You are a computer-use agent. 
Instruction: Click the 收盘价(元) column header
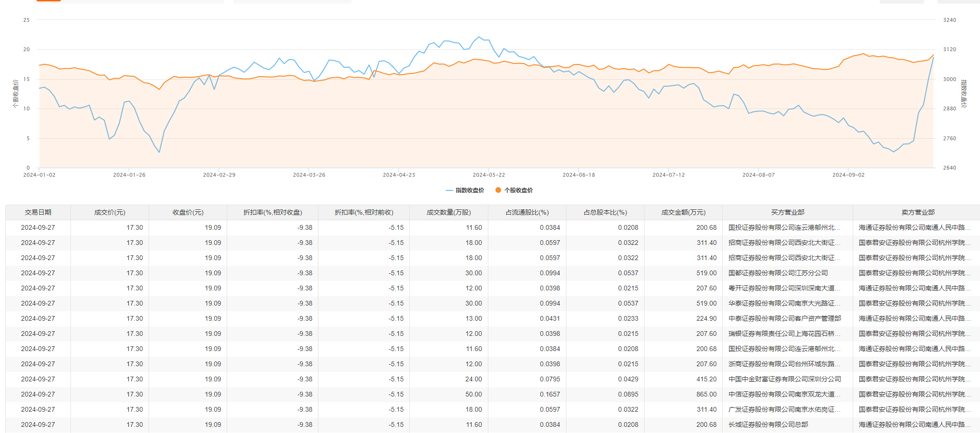coord(188,212)
